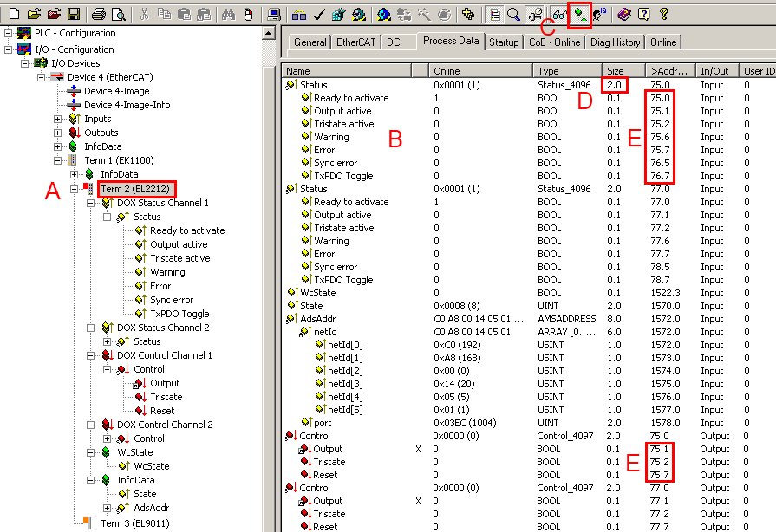Click the mouse icon in the toolbar
This screenshot has width=776, height=532.
[x=249, y=15]
